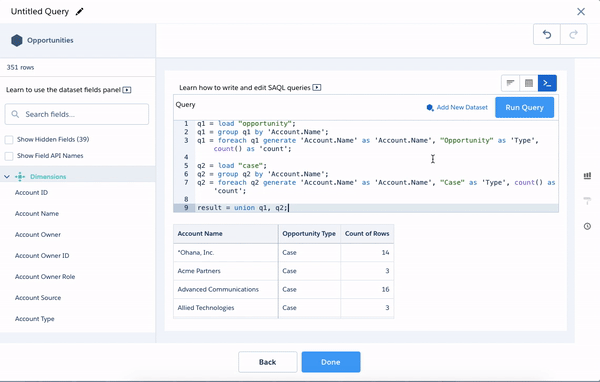The width and height of the screenshot is (600, 382).
Task: Open video for dataset fields panel
Action: [x=127, y=90]
